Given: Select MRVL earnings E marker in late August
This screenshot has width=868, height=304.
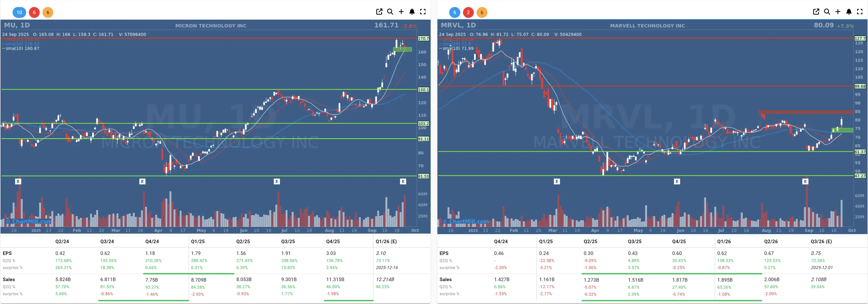Looking at the screenshot, I should 805,182.
